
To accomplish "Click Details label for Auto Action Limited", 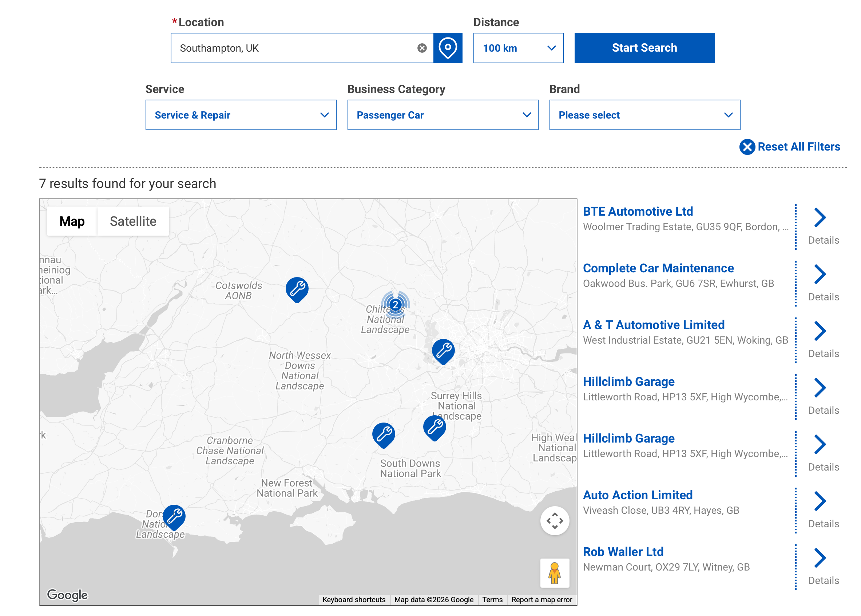I will [x=824, y=524].
